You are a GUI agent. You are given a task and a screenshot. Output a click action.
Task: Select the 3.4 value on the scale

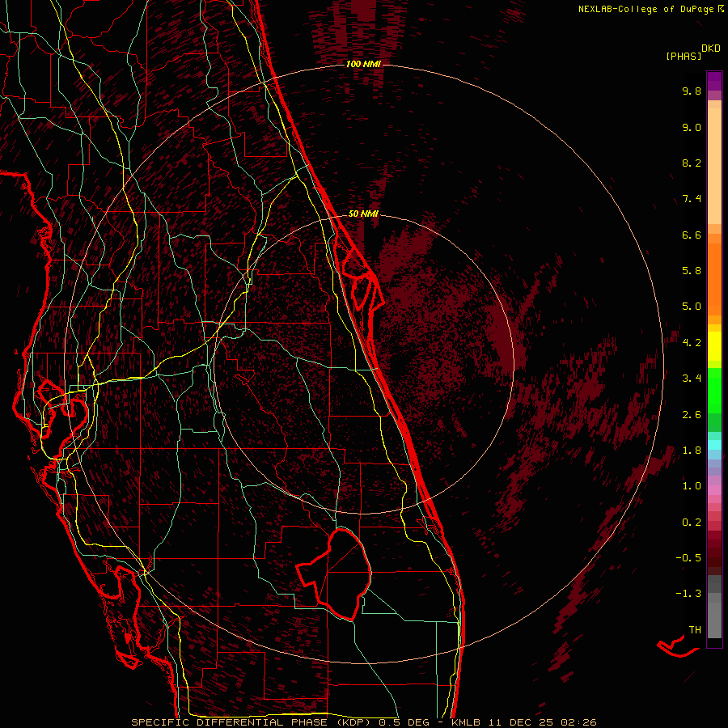[692, 379]
